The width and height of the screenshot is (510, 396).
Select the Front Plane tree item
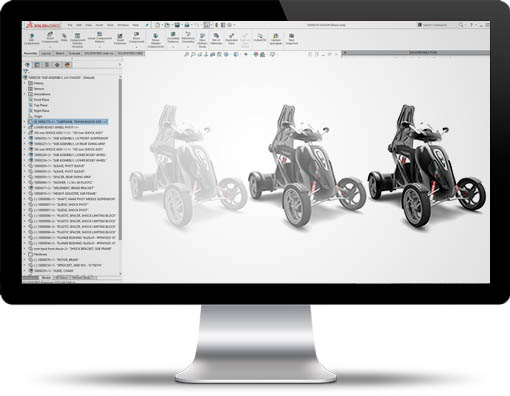pyautogui.click(x=41, y=100)
